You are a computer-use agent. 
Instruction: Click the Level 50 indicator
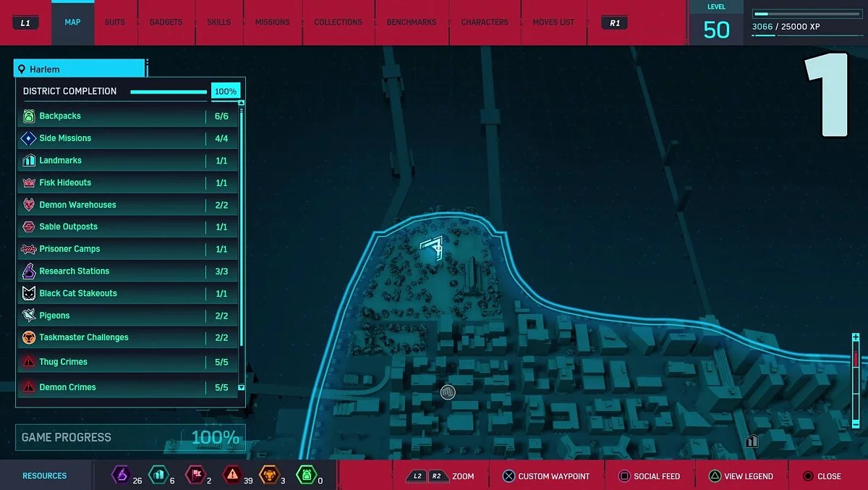716,23
